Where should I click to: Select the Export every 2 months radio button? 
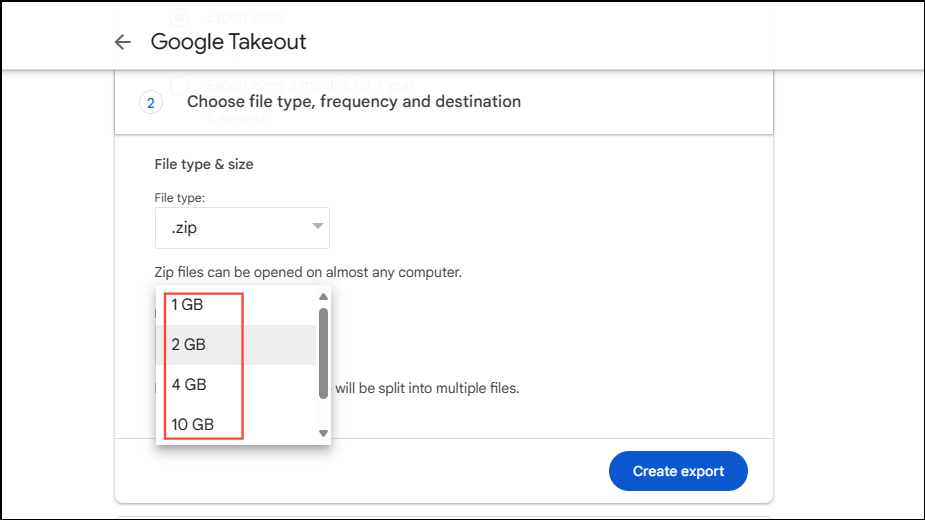point(179,85)
